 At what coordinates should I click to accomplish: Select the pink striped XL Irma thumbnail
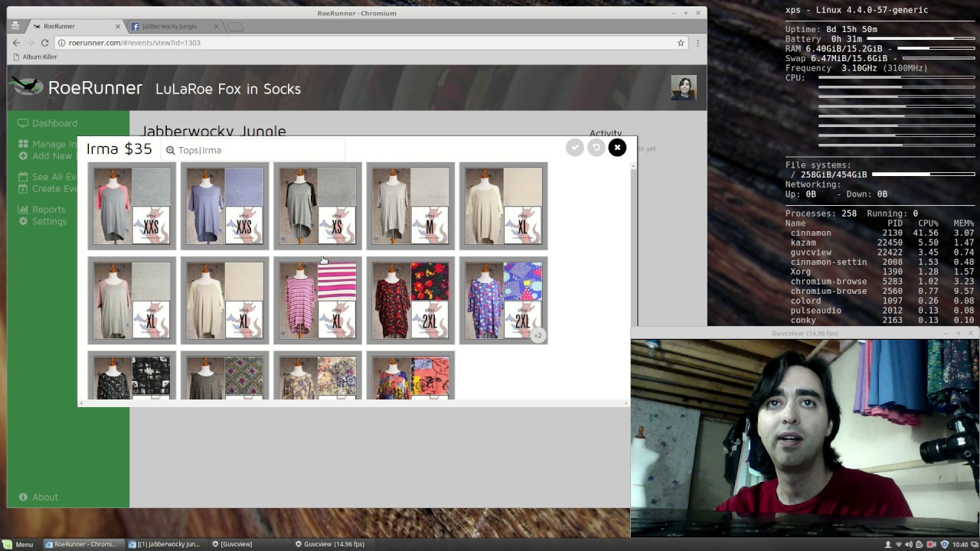[318, 300]
